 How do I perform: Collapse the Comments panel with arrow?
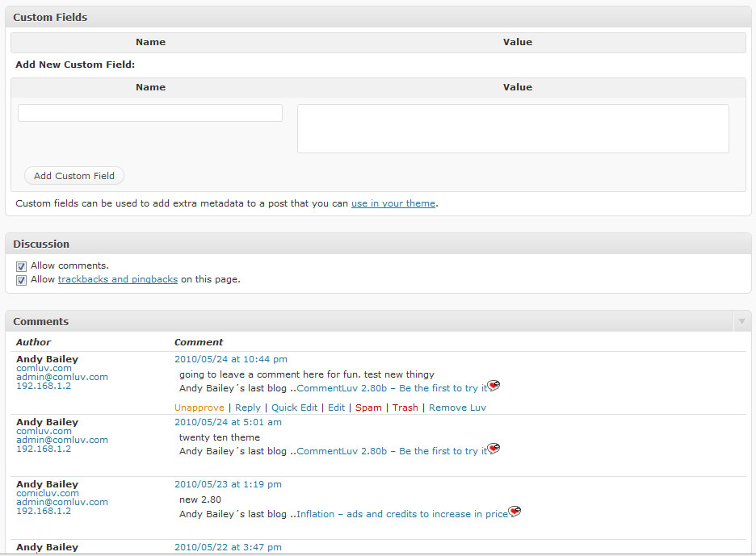click(741, 322)
